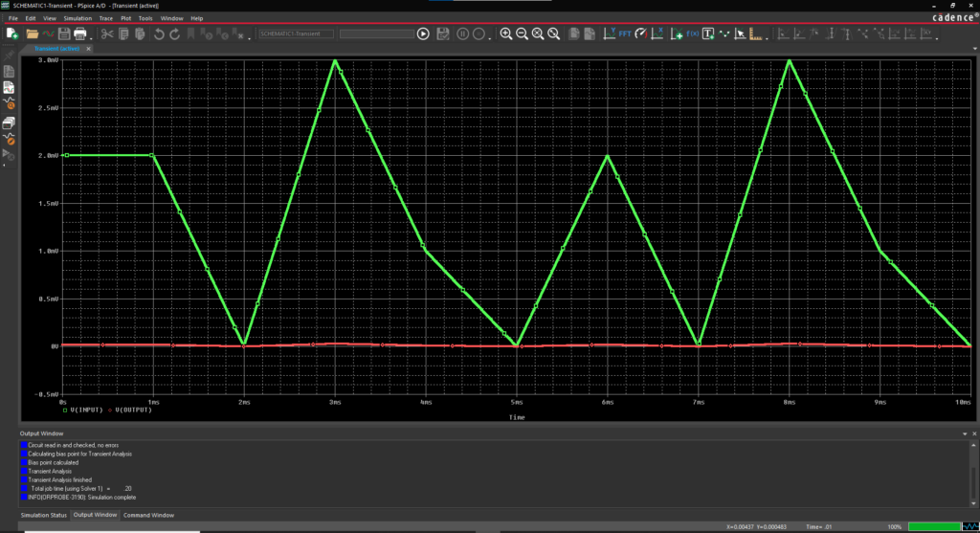Click the zoom area icon
Screen dimensions: 980x533
(538, 33)
